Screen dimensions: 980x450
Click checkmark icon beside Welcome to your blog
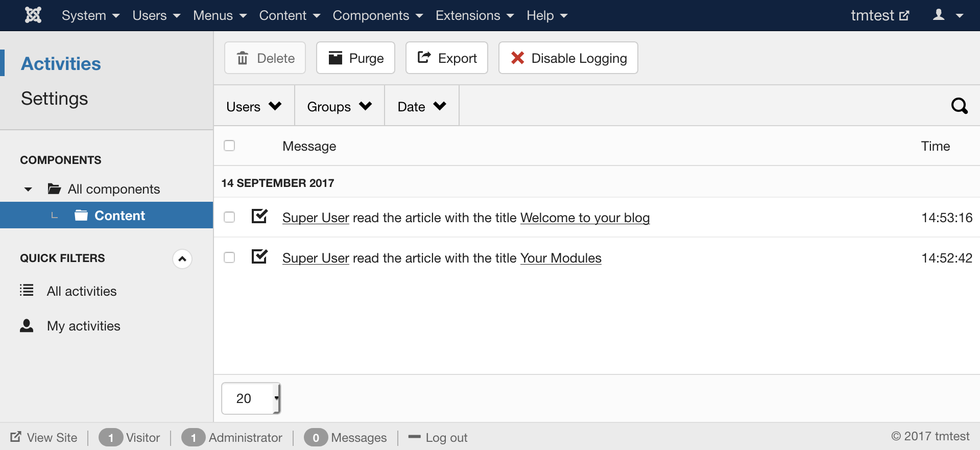(259, 216)
